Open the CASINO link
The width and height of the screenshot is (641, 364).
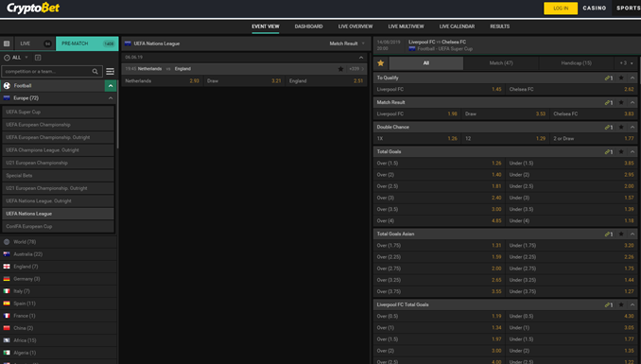click(595, 8)
